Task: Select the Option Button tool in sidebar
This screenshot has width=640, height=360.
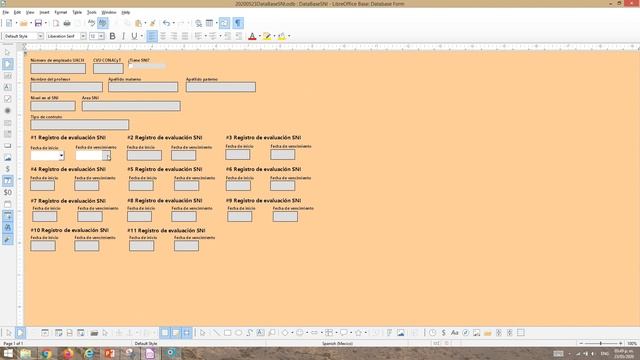Action: pos(7,111)
